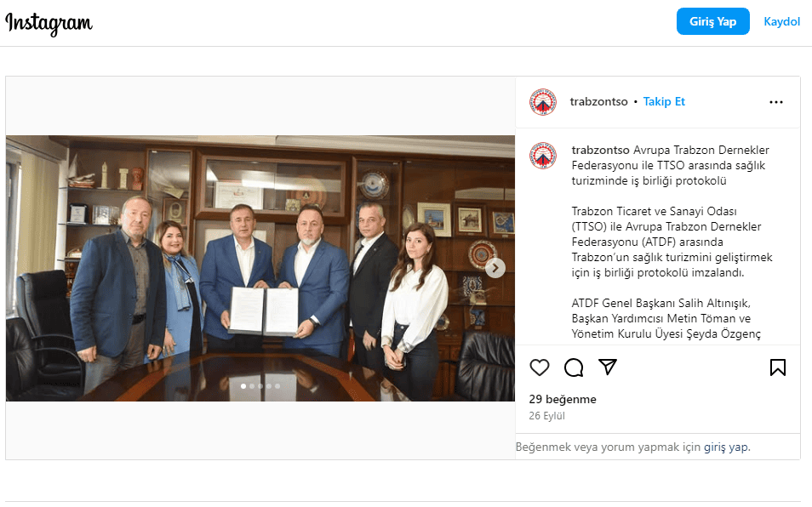
Task: Click the Giriş Yap button
Action: 712,21
